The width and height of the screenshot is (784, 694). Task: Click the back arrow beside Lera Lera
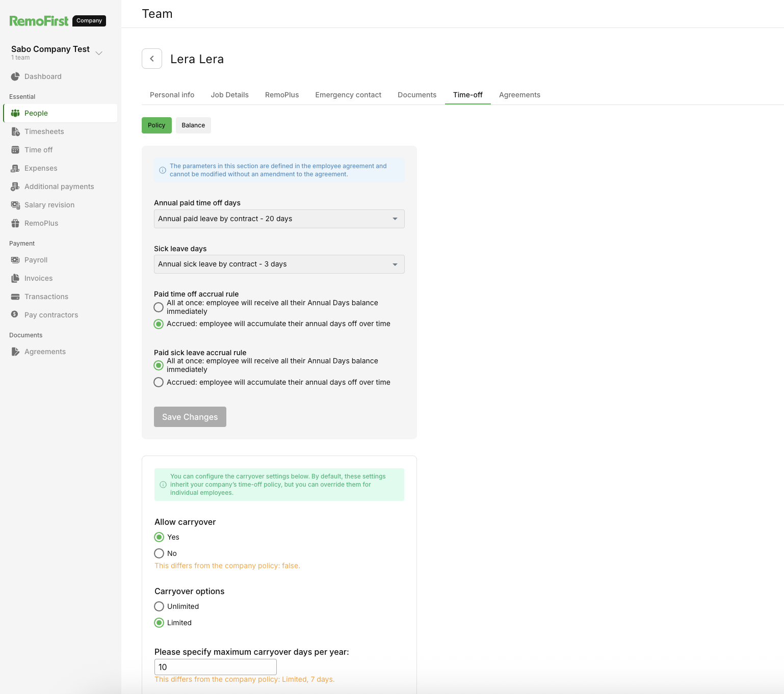(152, 59)
